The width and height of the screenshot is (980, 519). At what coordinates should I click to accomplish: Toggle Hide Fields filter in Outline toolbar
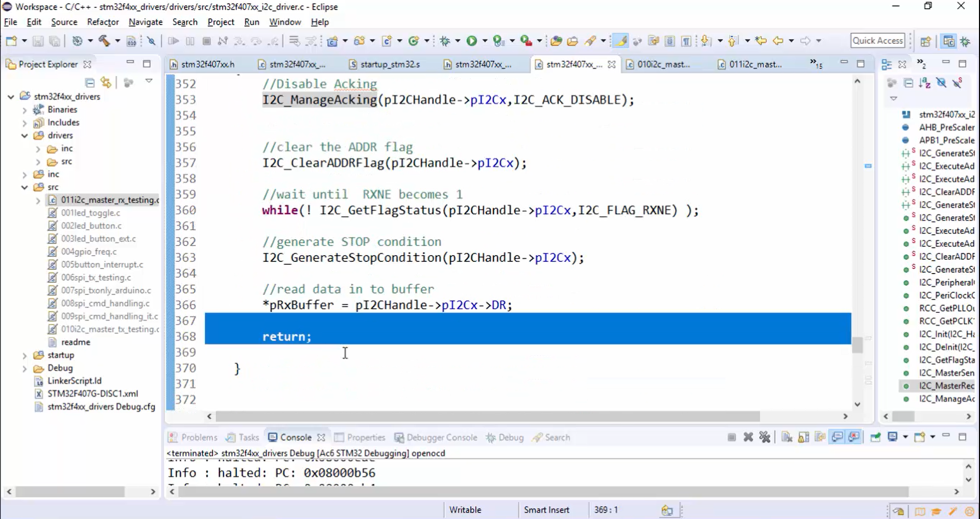(x=941, y=83)
